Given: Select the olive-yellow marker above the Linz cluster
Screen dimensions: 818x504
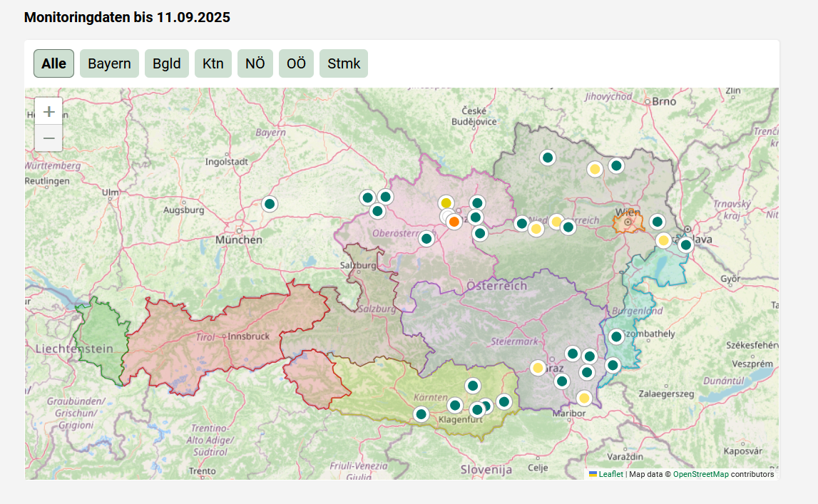Looking at the screenshot, I should tap(446, 203).
